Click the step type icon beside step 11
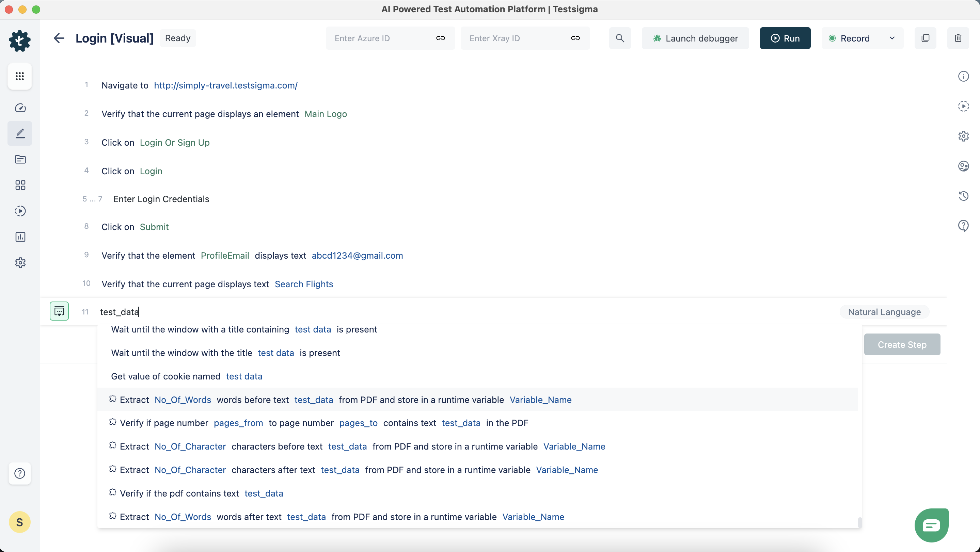Viewport: 980px width, 552px height. click(x=59, y=311)
